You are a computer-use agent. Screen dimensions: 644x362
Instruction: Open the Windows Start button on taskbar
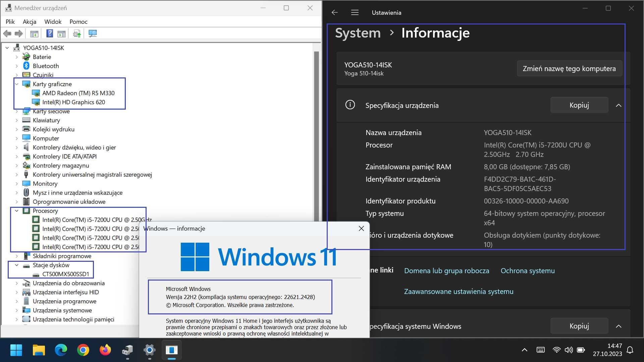pos(16,350)
